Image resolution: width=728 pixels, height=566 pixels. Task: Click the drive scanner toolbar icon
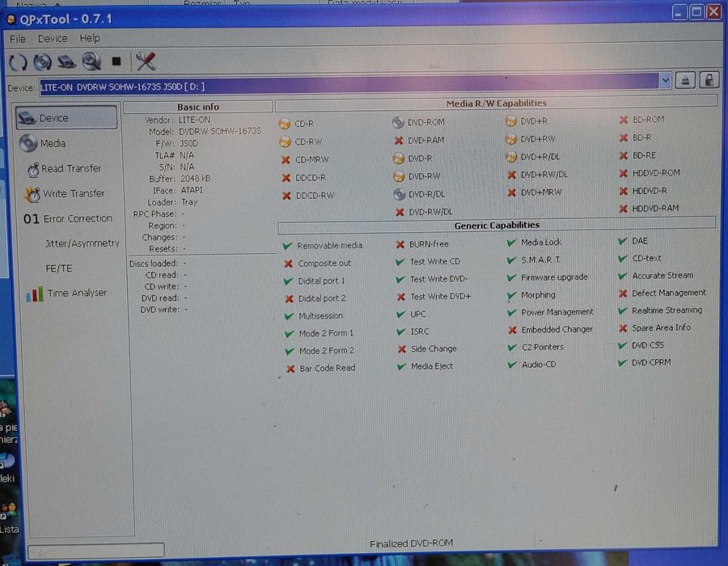(66, 61)
